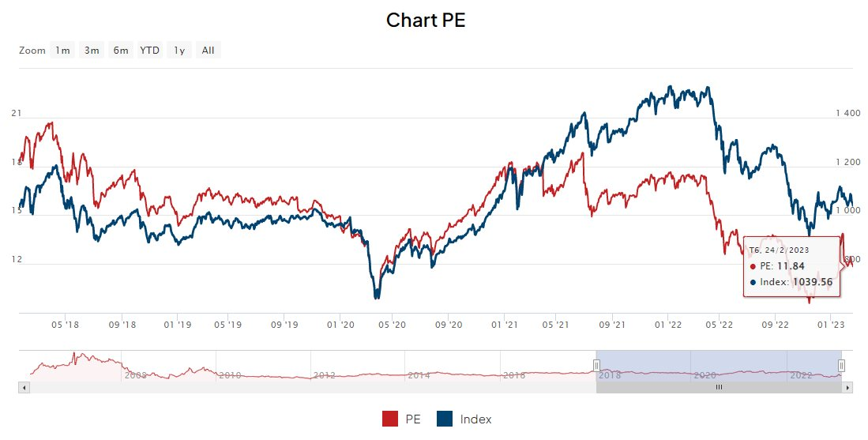Click the navigator right range handle
This screenshot has width=868, height=440.
click(x=841, y=365)
